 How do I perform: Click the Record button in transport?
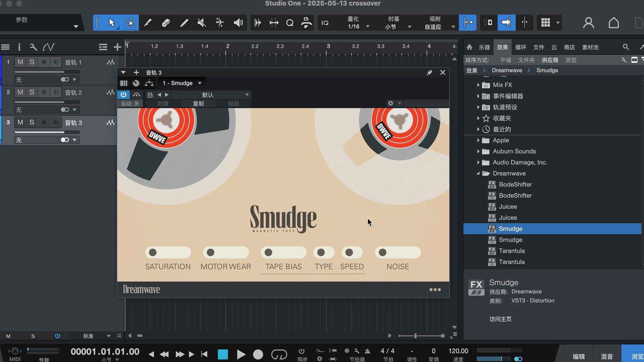(258, 354)
